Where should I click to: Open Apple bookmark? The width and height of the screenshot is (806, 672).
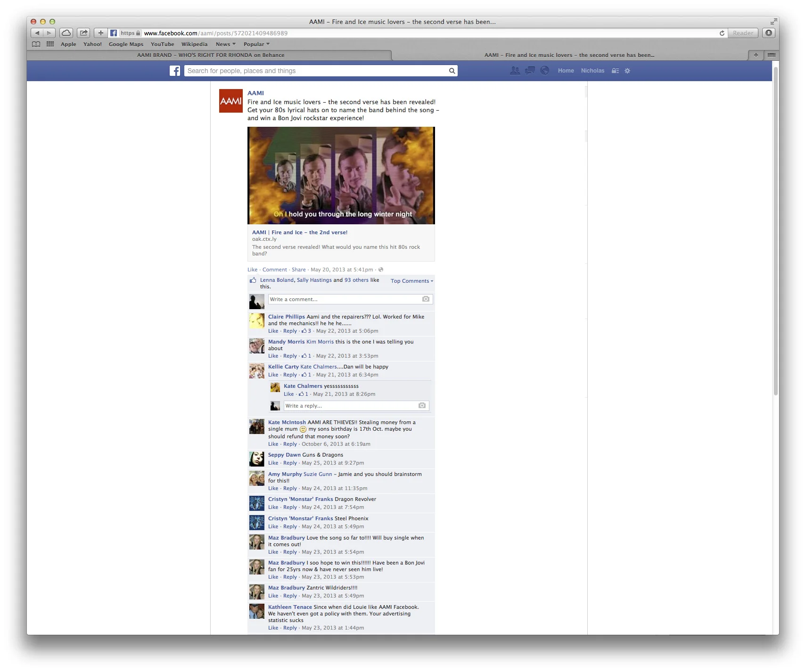tap(68, 44)
